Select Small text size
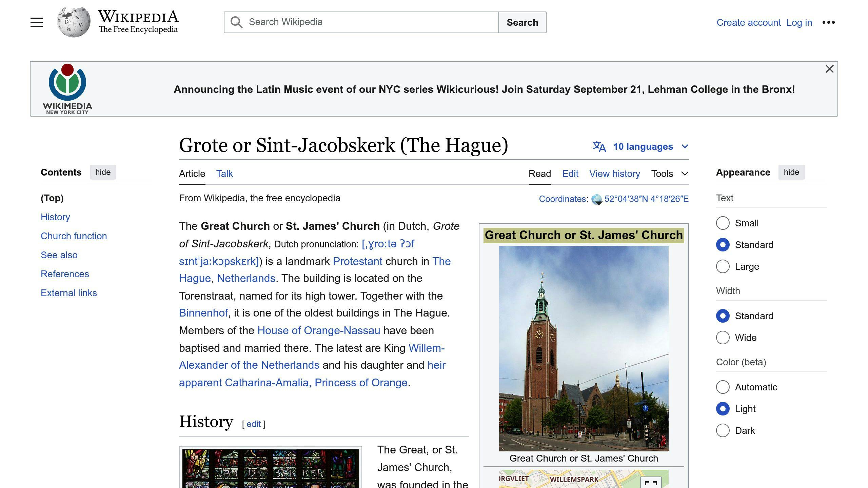This screenshot has height=488, width=868. tap(723, 223)
